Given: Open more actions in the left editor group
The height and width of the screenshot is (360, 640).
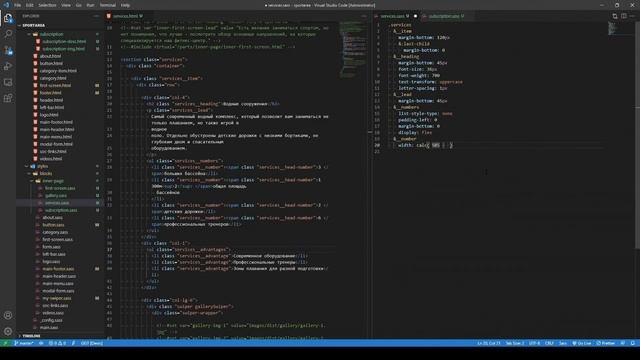Looking at the screenshot, I should point(364,16).
